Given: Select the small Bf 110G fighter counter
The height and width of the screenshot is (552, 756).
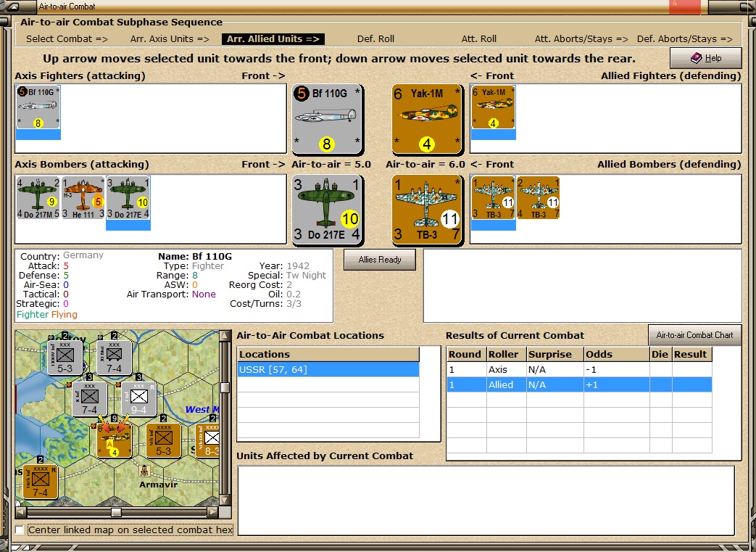Looking at the screenshot, I should click(x=38, y=107).
